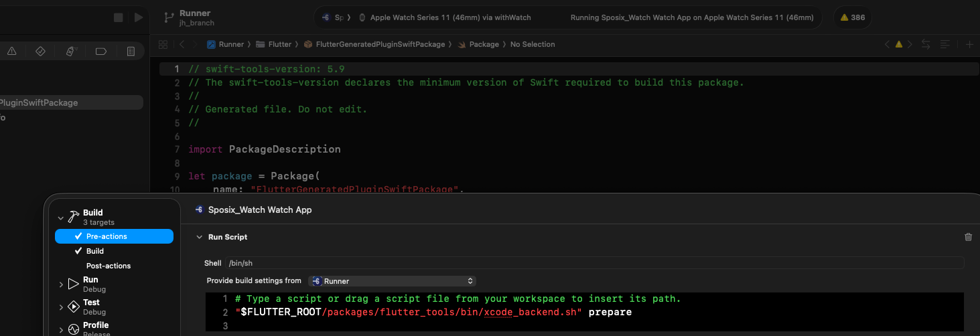
Task: Open 'Provide build settings from' Runner dropdown
Action: click(392, 281)
